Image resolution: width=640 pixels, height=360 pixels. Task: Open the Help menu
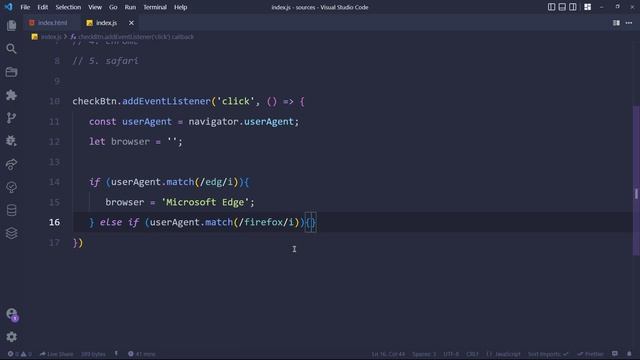[180, 7]
